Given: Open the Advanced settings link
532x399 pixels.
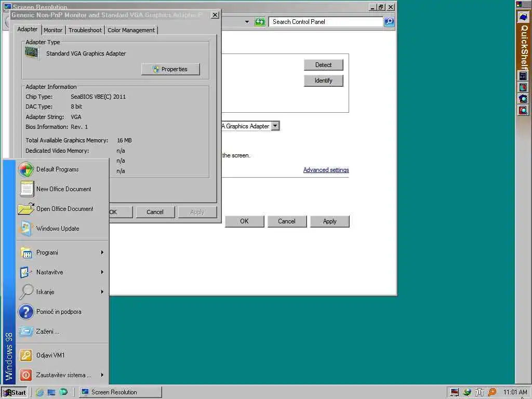Looking at the screenshot, I should (326, 170).
